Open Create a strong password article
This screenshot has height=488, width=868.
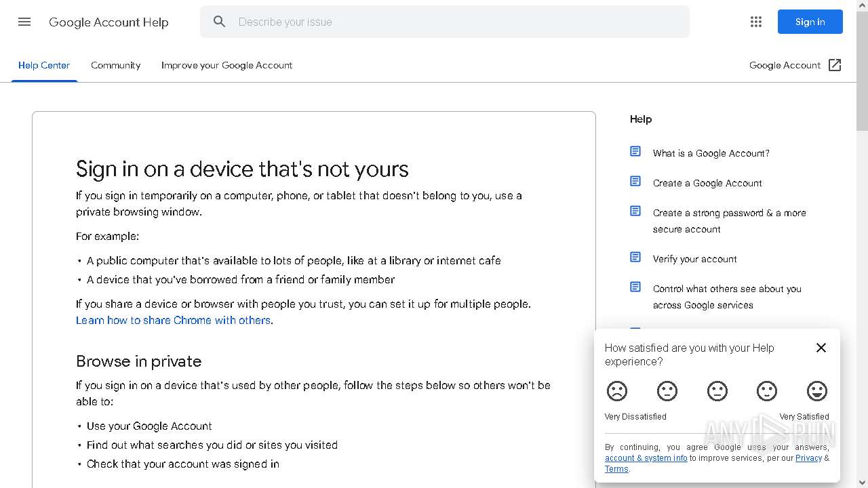(730, 221)
